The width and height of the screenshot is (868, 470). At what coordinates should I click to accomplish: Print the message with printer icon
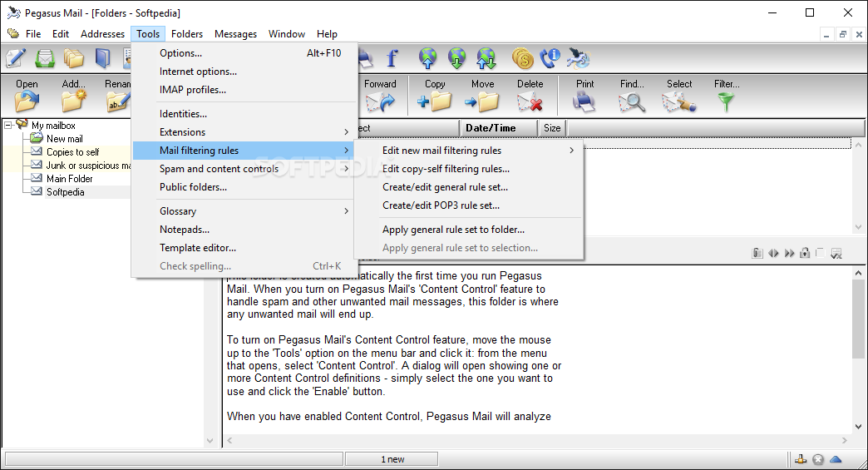click(x=584, y=96)
